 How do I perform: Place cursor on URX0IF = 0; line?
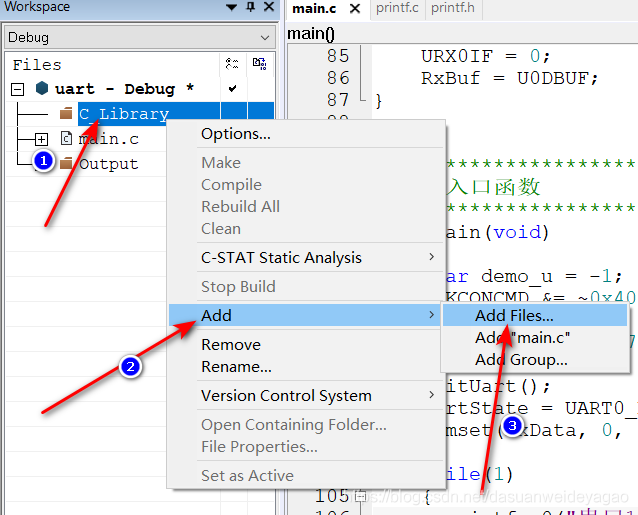tap(485, 56)
